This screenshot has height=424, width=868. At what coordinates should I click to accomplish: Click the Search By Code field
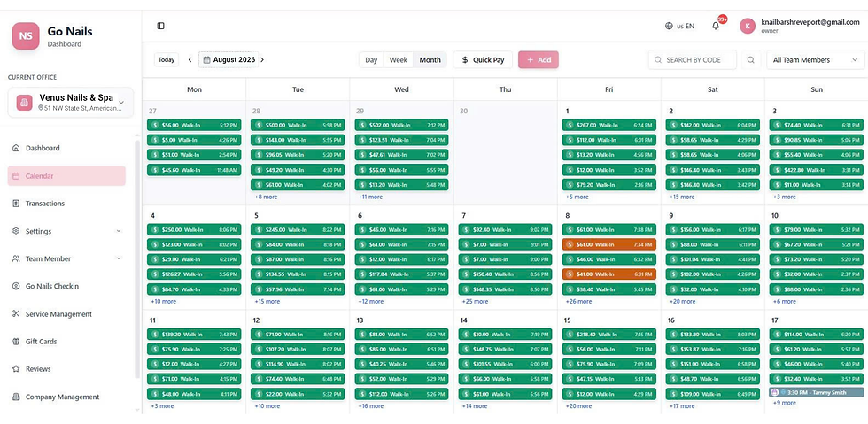tap(693, 60)
